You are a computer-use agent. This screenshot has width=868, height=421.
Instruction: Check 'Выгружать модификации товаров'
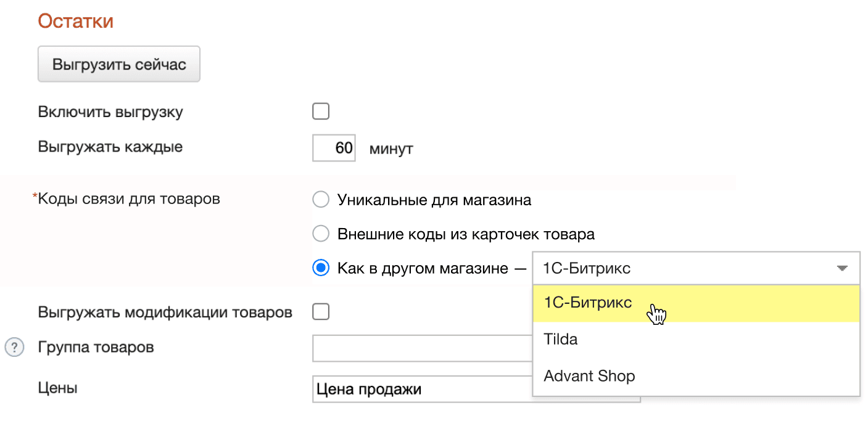(320, 311)
